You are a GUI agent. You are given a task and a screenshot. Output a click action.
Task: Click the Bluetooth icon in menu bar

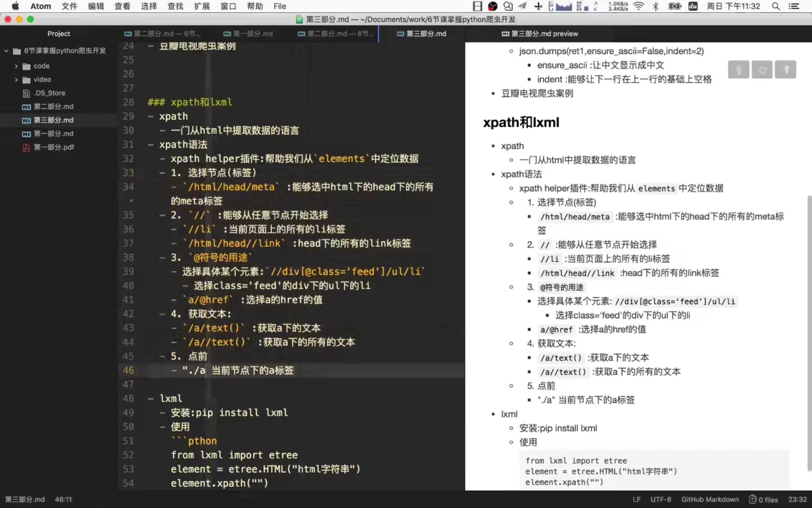point(656,6)
